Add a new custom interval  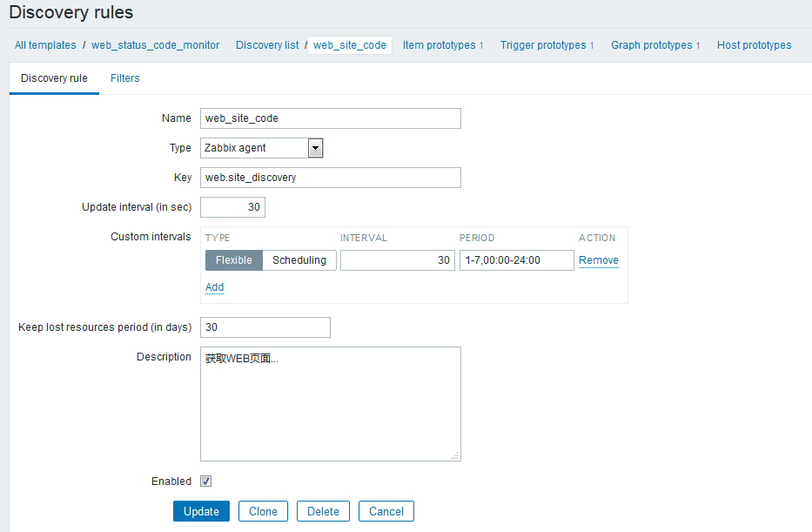[x=214, y=287]
